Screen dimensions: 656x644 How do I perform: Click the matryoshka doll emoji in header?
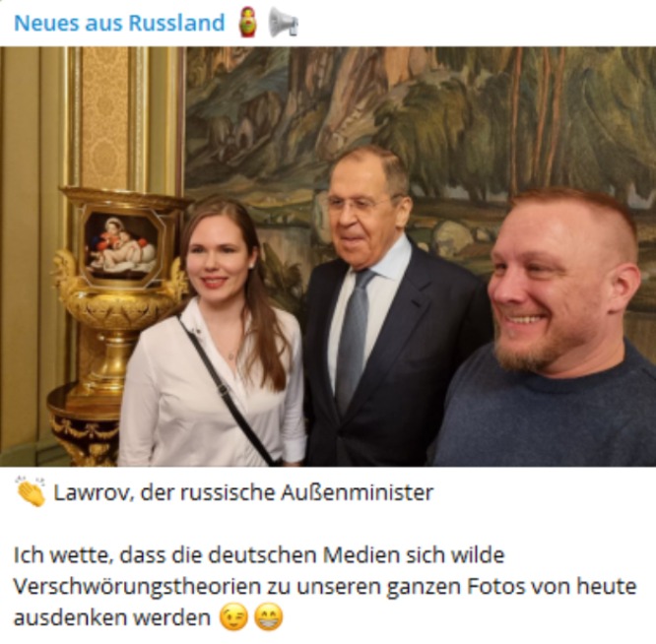tap(247, 23)
